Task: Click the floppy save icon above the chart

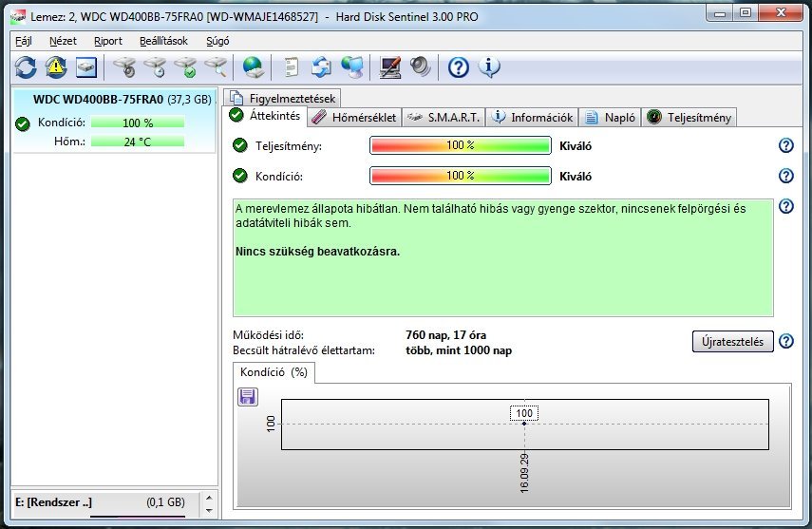Action: click(248, 397)
